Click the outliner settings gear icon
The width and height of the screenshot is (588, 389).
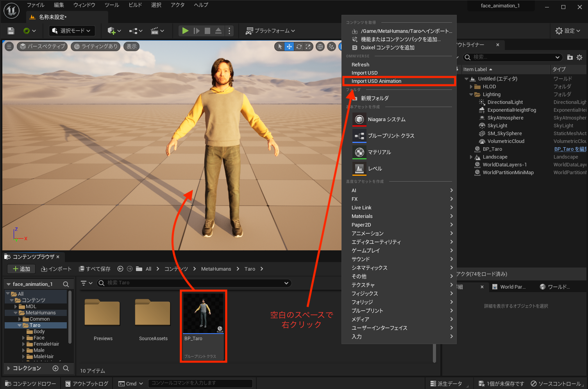579,57
